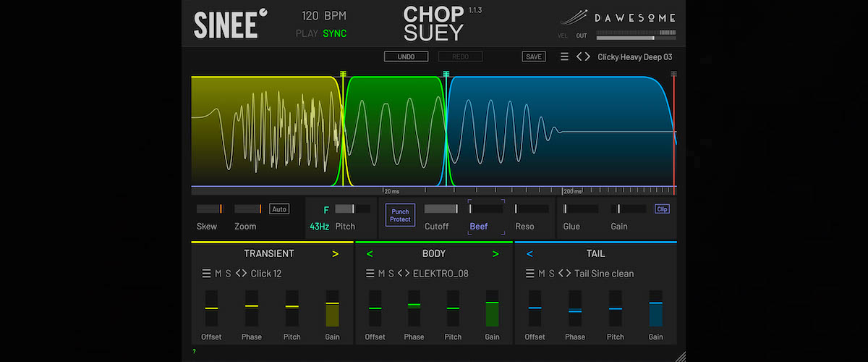
Task: Select the PLAY mode
Action: tap(307, 33)
